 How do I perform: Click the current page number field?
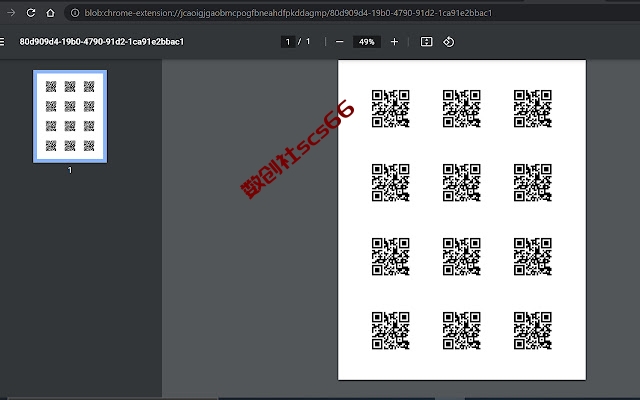[x=288, y=42]
